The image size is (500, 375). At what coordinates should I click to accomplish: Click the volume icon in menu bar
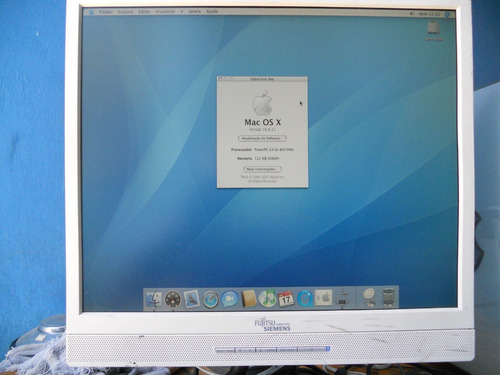pos(412,14)
